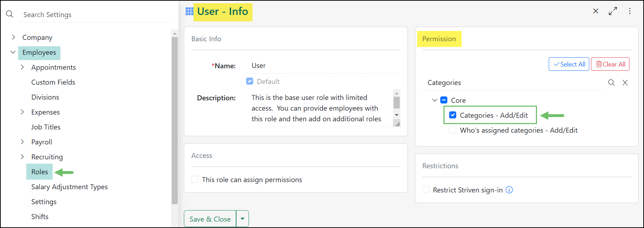This screenshot has height=228, width=644.
Task: Open Custom Fields settings
Action: (x=53, y=82)
